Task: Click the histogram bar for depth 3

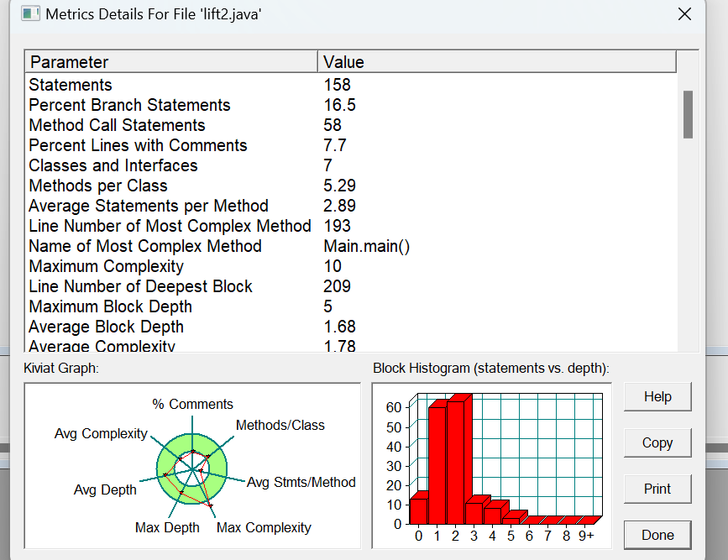Action: pyautogui.click(x=474, y=513)
